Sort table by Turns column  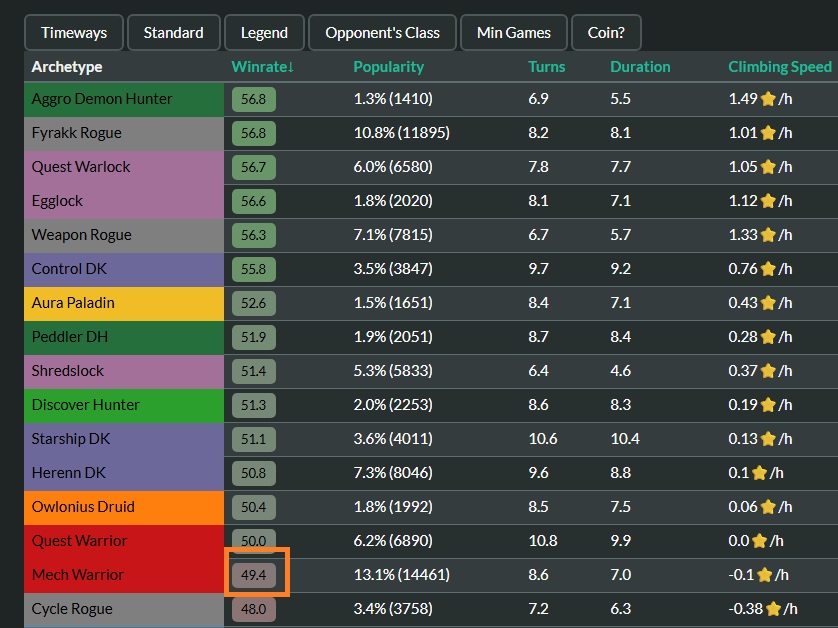pos(546,67)
